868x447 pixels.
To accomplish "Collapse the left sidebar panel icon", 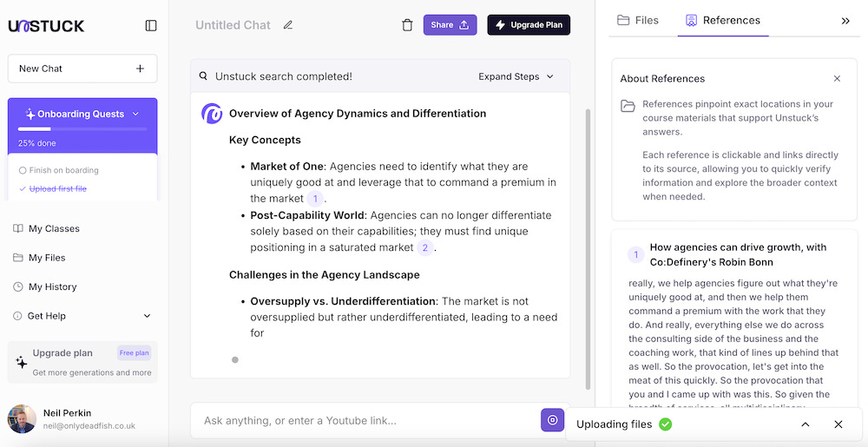I will pos(150,25).
